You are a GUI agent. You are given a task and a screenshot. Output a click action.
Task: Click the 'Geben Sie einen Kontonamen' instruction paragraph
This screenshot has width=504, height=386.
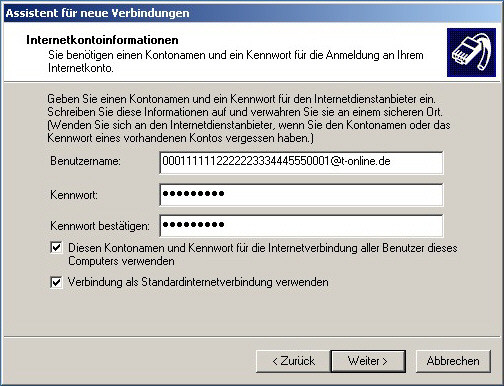pos(249,118)
